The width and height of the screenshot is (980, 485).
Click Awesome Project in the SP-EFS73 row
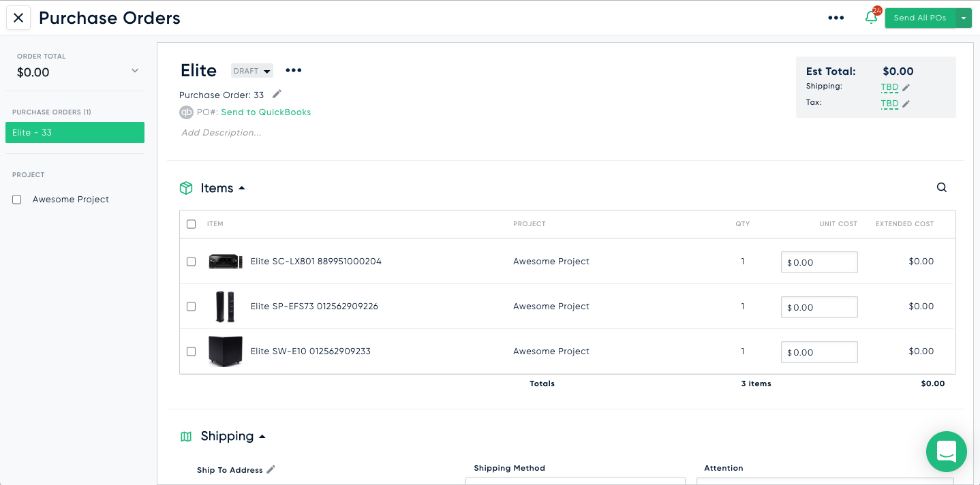tap(551, 307)
